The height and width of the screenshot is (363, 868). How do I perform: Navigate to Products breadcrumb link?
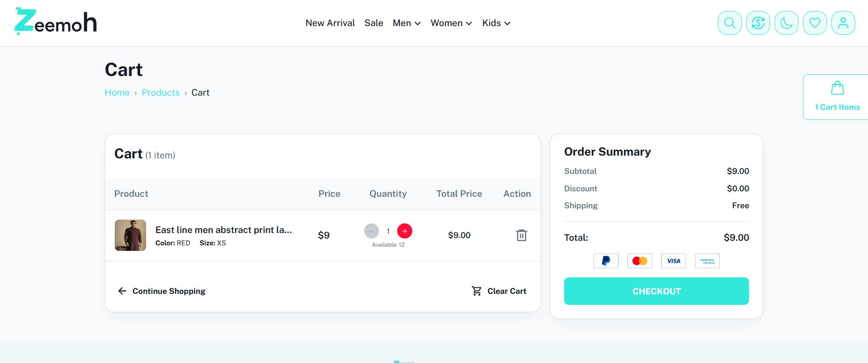[x=161, y=92]
